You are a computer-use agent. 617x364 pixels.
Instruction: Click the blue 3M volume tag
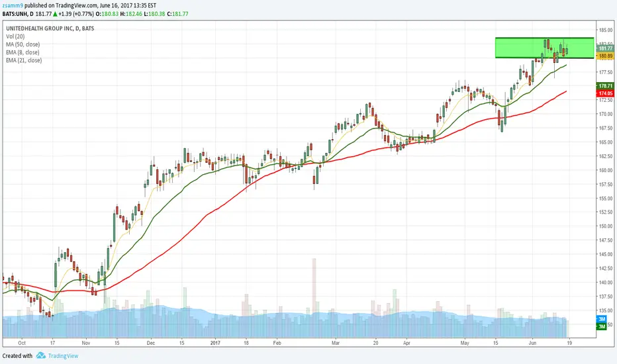pos(602,319)
